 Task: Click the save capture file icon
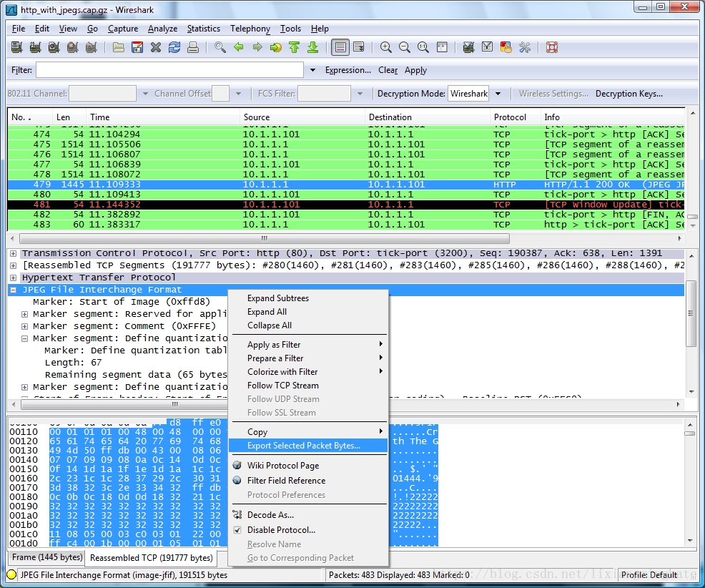tap(137, 47)
